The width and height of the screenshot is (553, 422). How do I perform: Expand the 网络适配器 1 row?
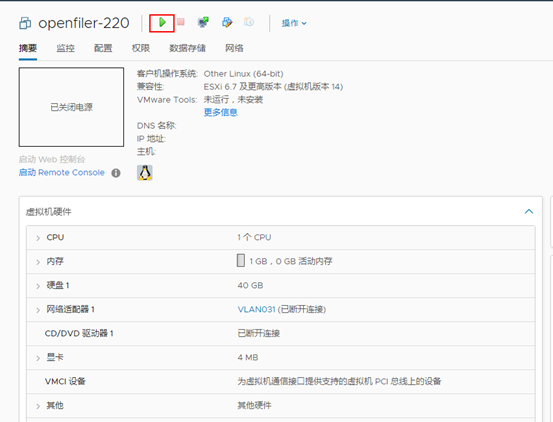pyautogui.click(x=38, y=310)
